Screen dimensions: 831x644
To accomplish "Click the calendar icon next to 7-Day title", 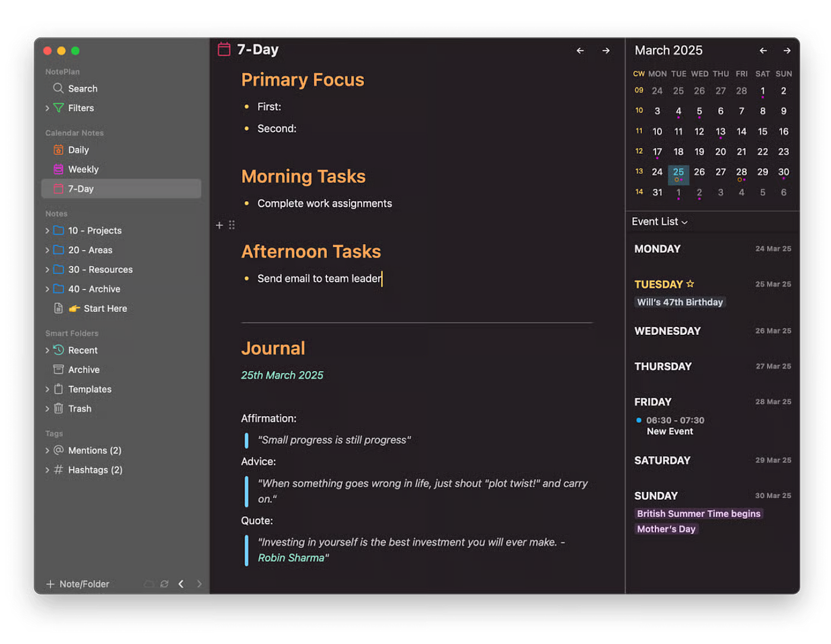I will (x=224, y=49).
